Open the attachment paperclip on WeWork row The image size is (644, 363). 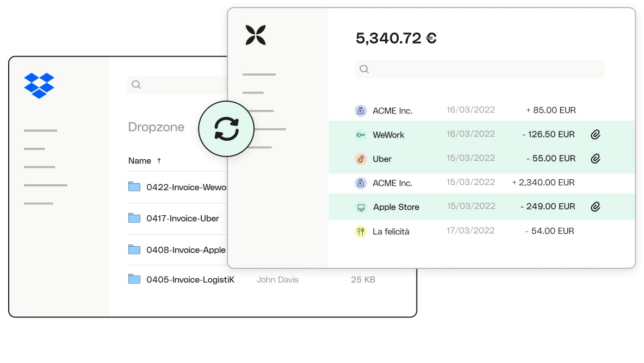[596, 134]
